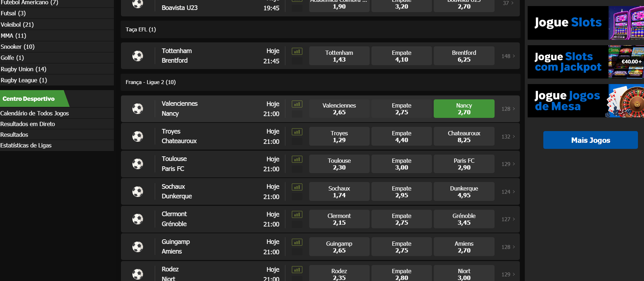The height and width of the screenshot is (281, 644).
Task: Select Empate 4,40 for Troyes match
Action: pos(402,136)
